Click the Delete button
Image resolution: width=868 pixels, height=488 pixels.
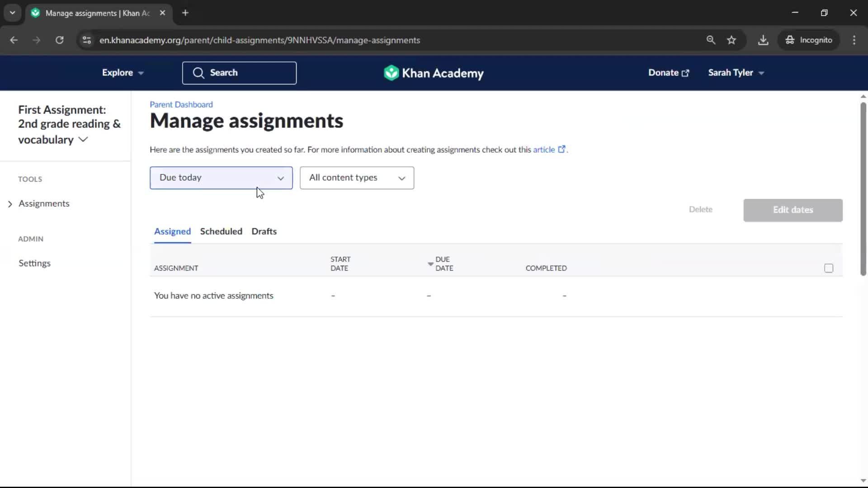click(700, 210)
